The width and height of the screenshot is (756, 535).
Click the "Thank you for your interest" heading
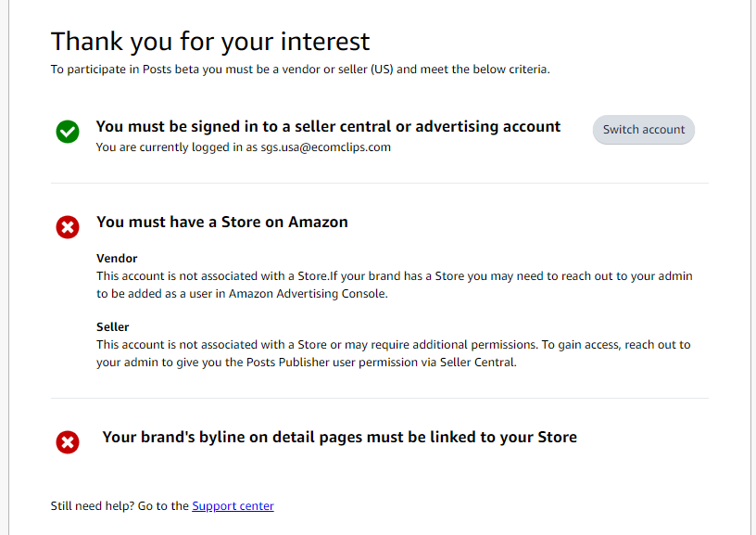pos(210,42)
